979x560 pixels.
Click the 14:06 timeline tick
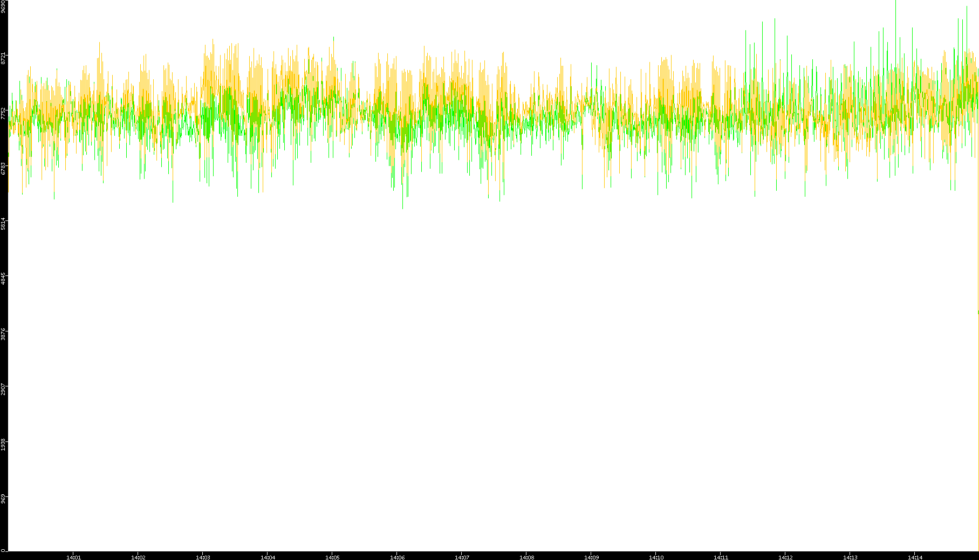397,557
